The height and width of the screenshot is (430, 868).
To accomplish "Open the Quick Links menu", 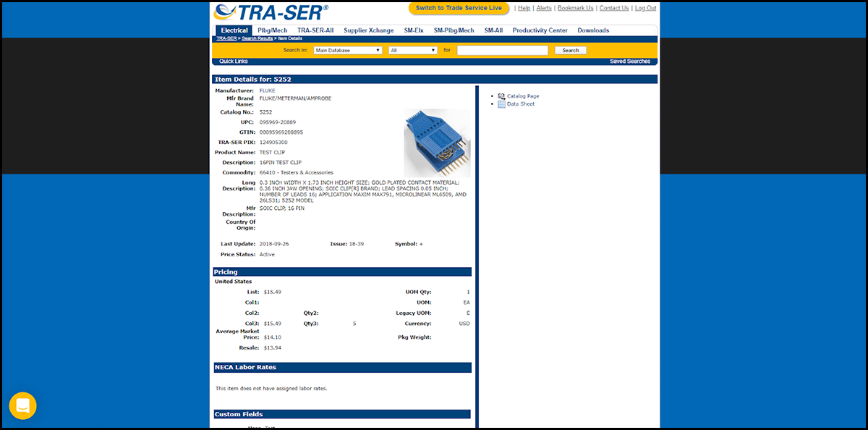I will pos(233,62).
